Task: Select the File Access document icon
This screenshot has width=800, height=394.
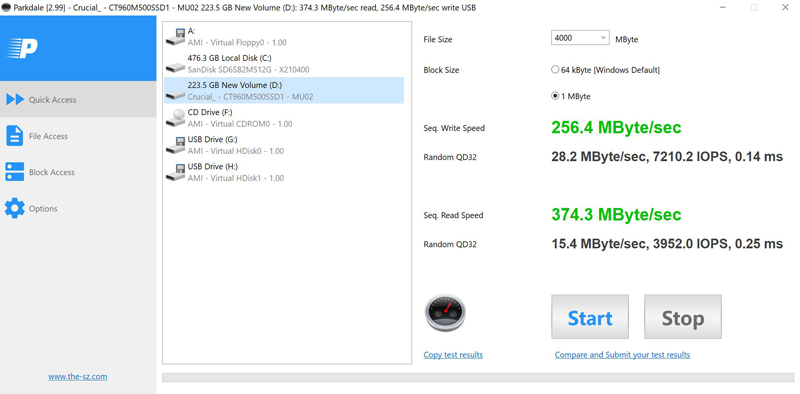Action: click(x=14, y=136)
